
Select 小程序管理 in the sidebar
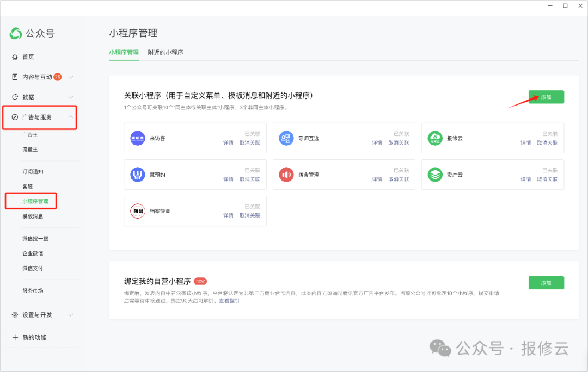coord(35,201)
